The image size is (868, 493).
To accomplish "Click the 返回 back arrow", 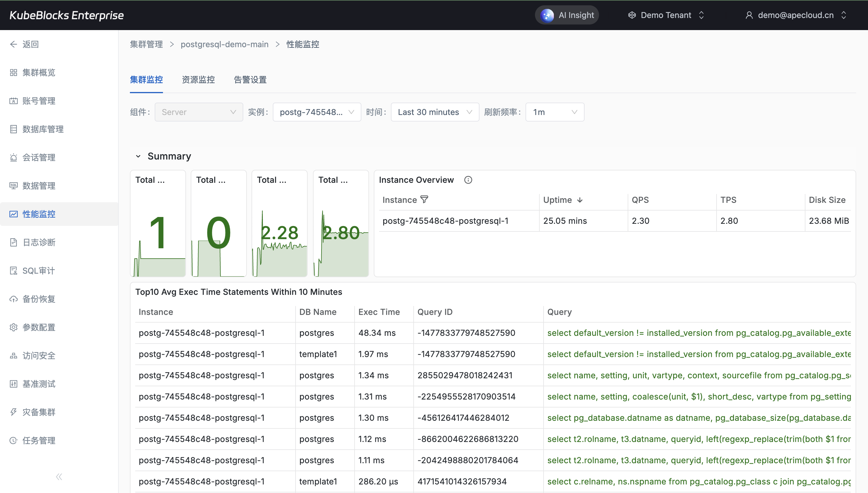I will (x=14, y=44).
